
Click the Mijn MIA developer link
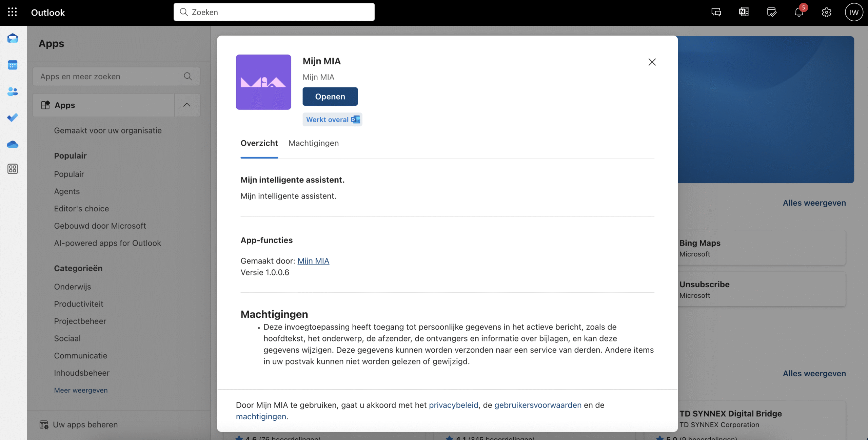313,261
